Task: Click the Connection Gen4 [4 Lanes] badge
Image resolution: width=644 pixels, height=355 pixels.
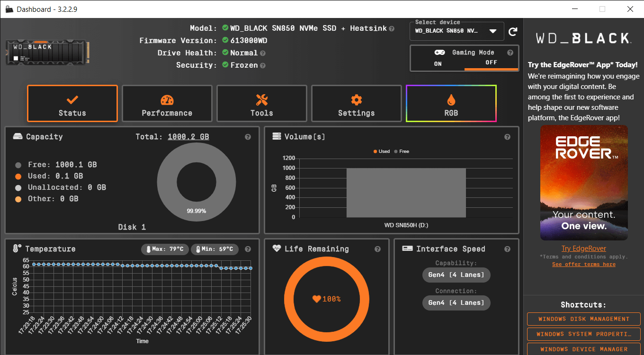Action: [456, 303]
